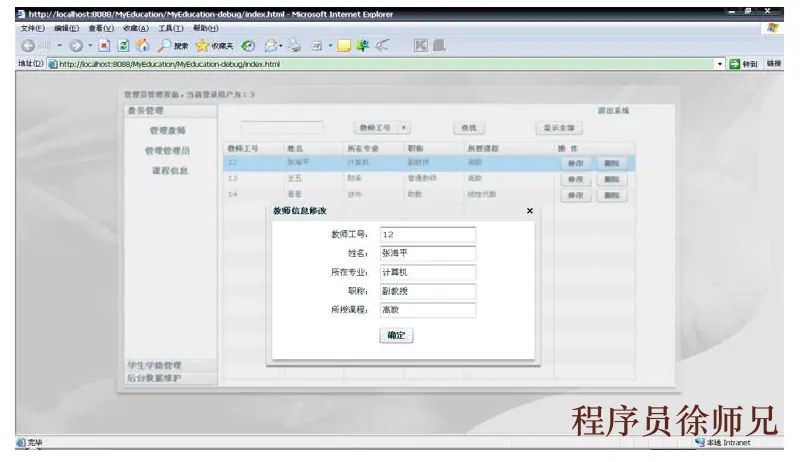
Task: Open the 管理教师 sidebar link
Action: (168, 131)
